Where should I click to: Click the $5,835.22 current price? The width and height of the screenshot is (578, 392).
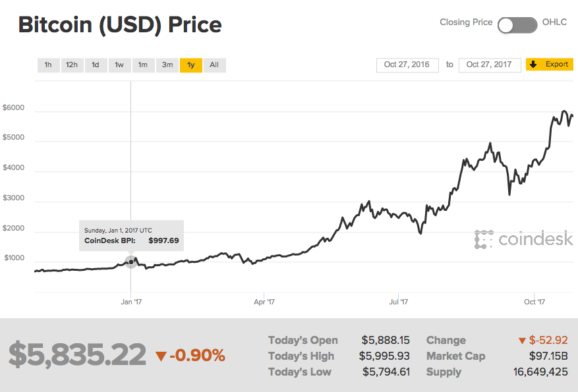[77, 355]
